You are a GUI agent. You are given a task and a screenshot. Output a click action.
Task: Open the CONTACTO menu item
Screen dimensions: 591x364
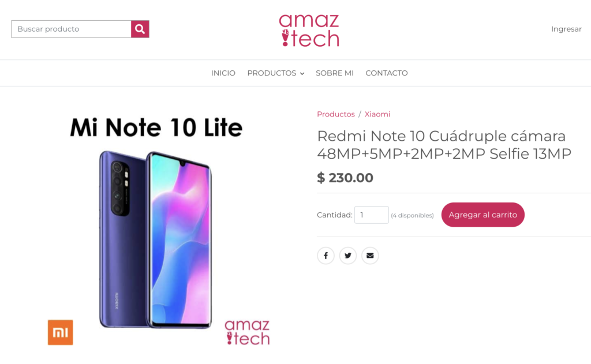(x=386, y=73)
